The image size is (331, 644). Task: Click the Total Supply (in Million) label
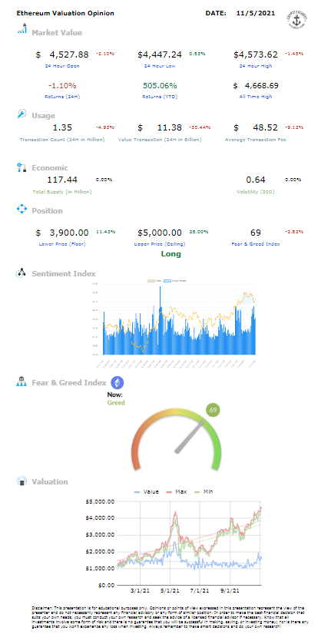(x=62, y=192)
